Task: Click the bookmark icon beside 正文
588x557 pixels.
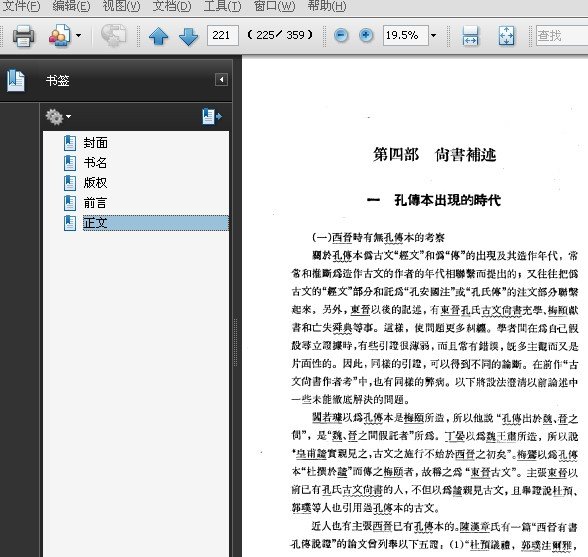Action: tap(70, 223)
